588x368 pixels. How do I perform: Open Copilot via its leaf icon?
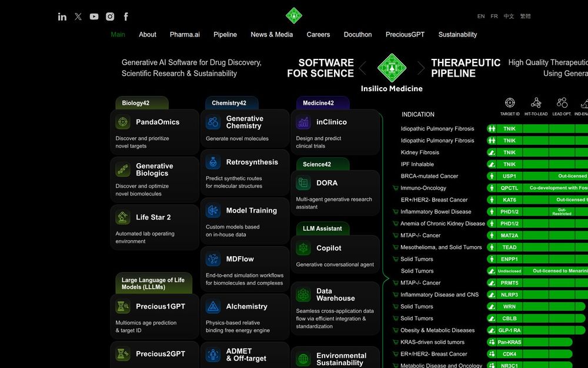pyautogui.click(x=302, y=248)
